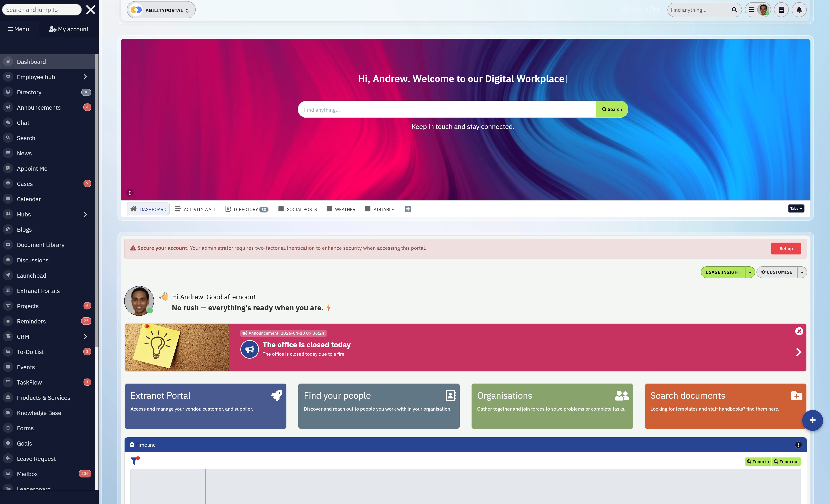Close the sidebar search with X

(91, 10)
